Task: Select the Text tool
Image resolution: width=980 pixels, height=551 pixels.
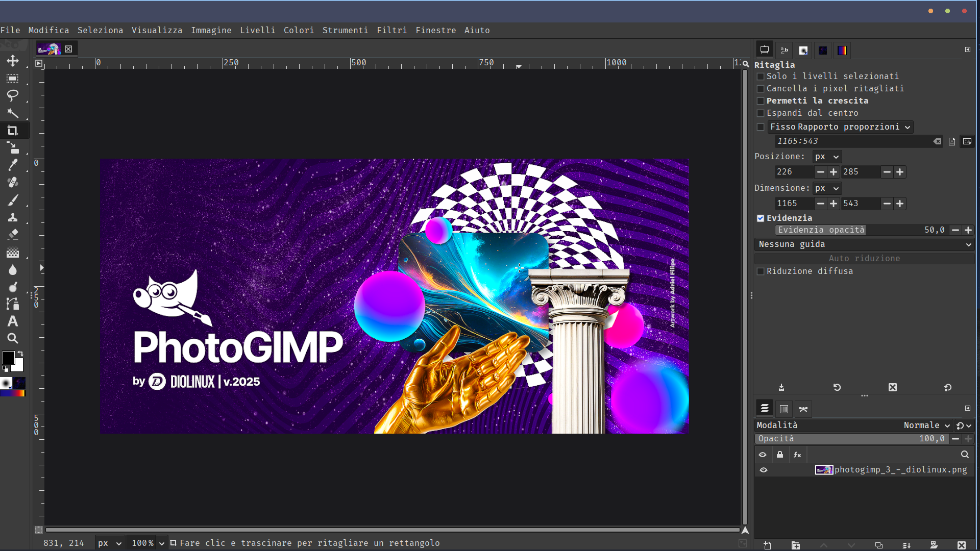Action: click(13, 321)
